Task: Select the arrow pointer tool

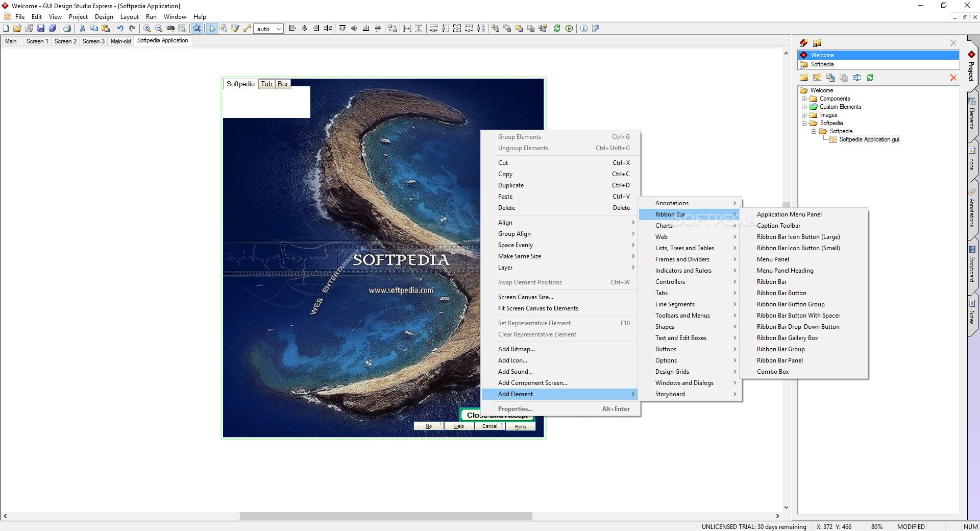Action: (x=212, y=29)
